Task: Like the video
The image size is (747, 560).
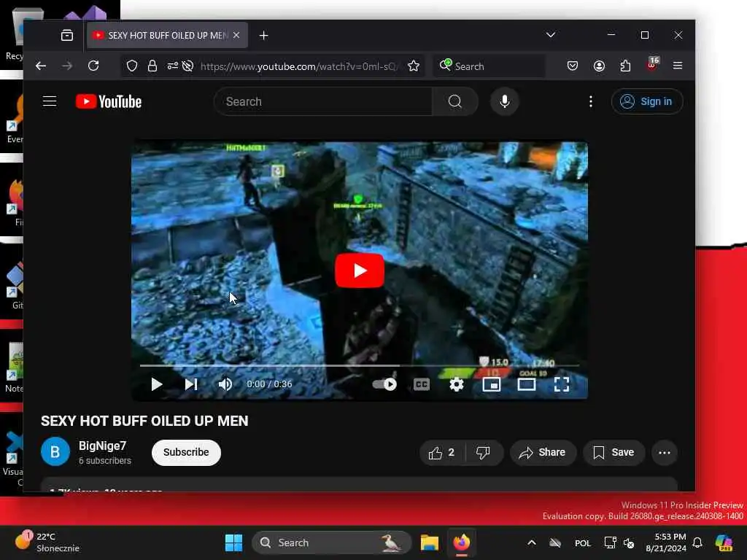Action: click(441, 452)
